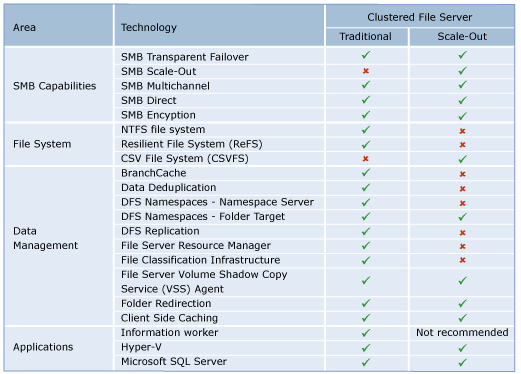This screenshot has width=521, height=374.
Task: Click the Traditional column header
Action: tap(366, 36)
